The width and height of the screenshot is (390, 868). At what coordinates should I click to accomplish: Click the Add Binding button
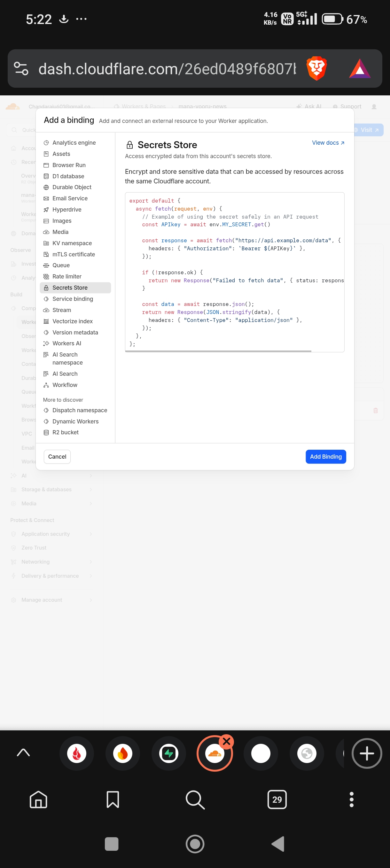(325, 457)
